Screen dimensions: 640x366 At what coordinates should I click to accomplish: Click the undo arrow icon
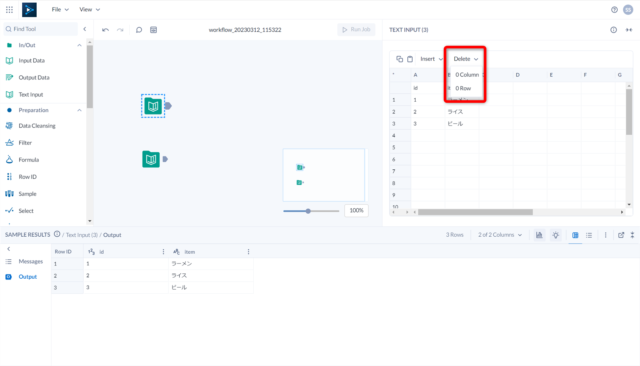click(105, 30)
